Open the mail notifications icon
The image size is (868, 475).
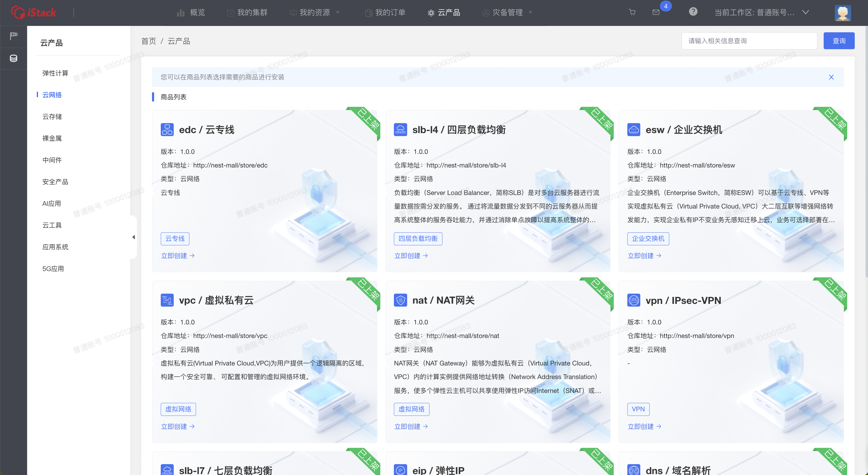tap(656, 12)
